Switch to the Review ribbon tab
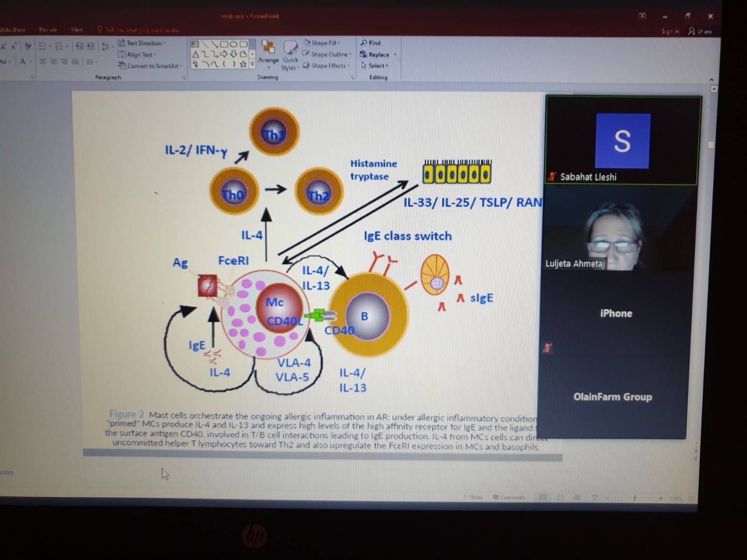This screenshot has height=560, width=747. coord(48,29)
